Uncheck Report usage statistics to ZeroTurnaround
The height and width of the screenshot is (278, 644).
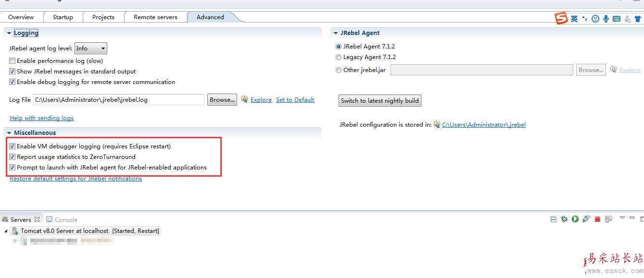[x=13, y=157]
